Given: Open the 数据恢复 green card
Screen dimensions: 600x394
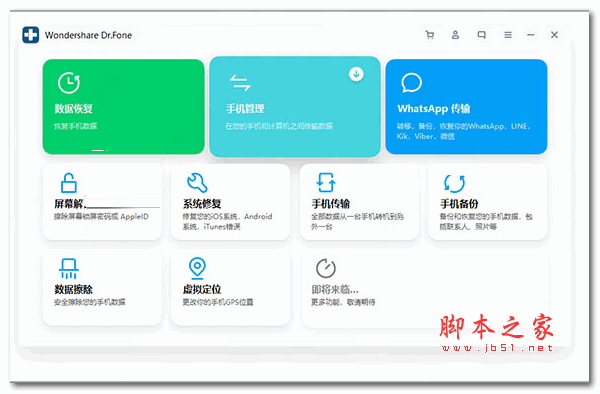Looking at the screenshot, I should coord(123,107).
